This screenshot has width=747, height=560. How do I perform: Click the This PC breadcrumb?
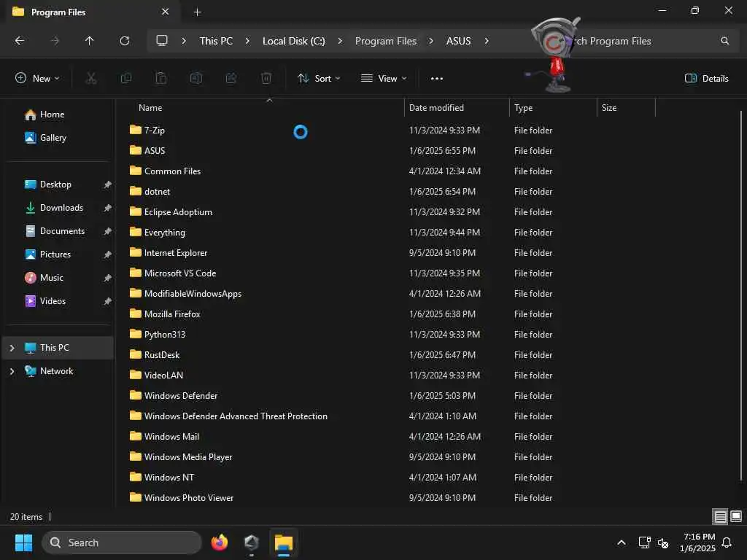[x=216, y=41]
